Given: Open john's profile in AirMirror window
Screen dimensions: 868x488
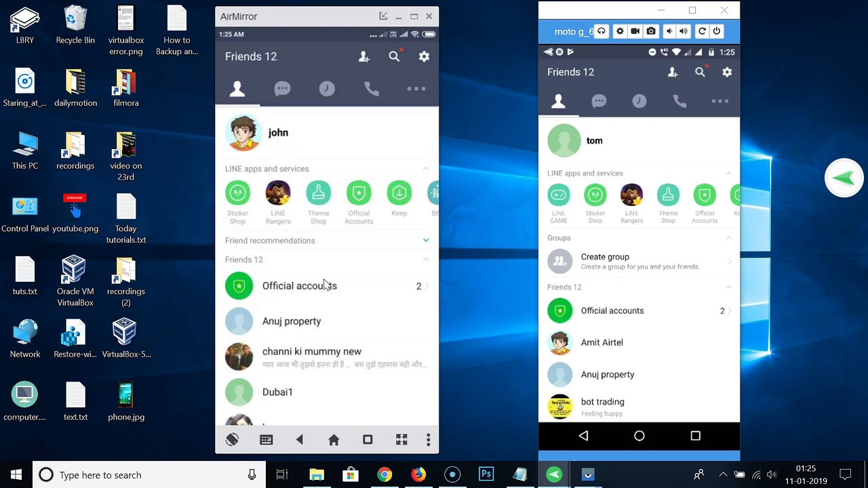Looking at the screenshot, I should click(327, 133).
